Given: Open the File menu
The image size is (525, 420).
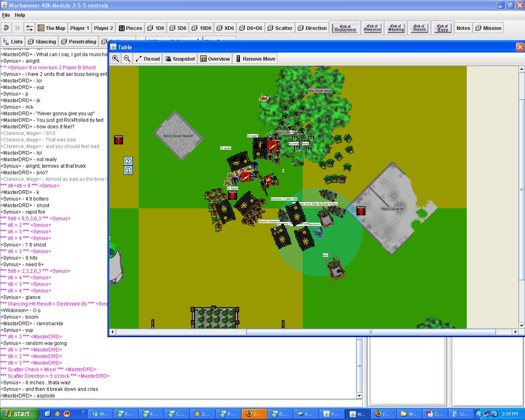Looking at the screenshot, I should click(x=6, y=15).
